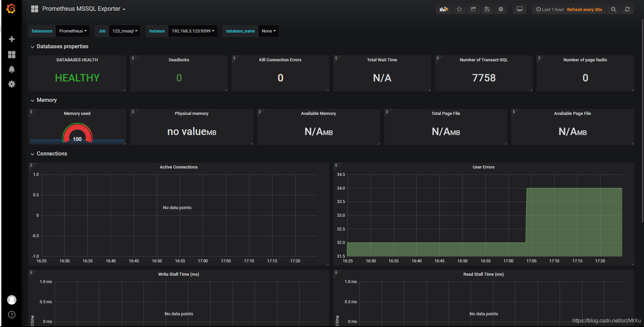Open the Job 123_mssql dropdown
Image resolution: width=644 pixels, height=327 pixels.
point(125,31)
